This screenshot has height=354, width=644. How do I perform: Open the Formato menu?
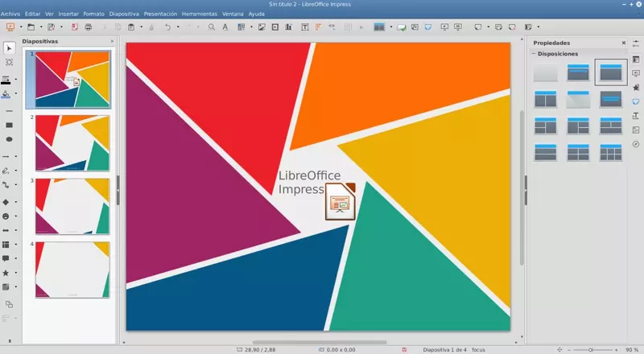pyautogui.click(x=93, y=14)
